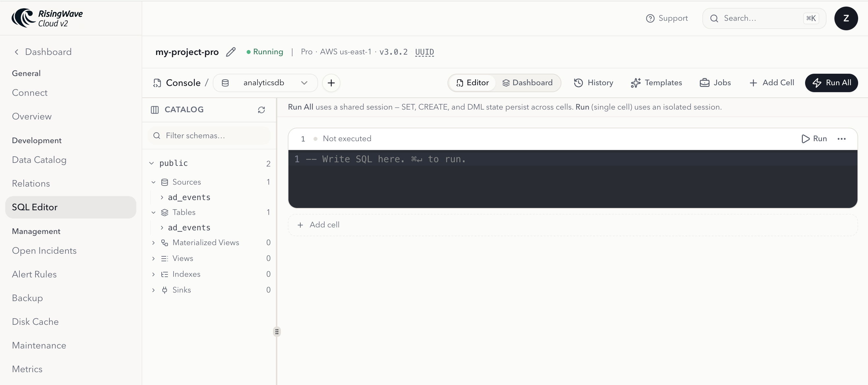
Task: Focus the Filter schemas input
Action: [x=209, y=136]
